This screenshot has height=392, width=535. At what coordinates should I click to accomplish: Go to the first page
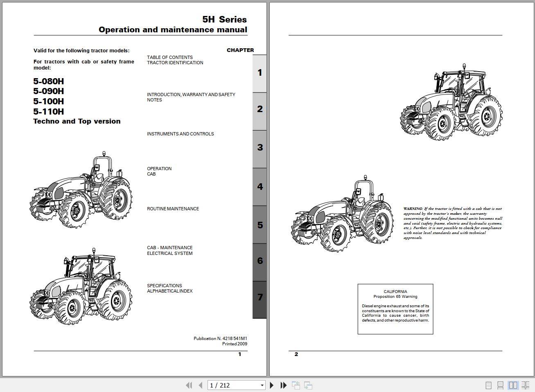[x=189, y=385]
